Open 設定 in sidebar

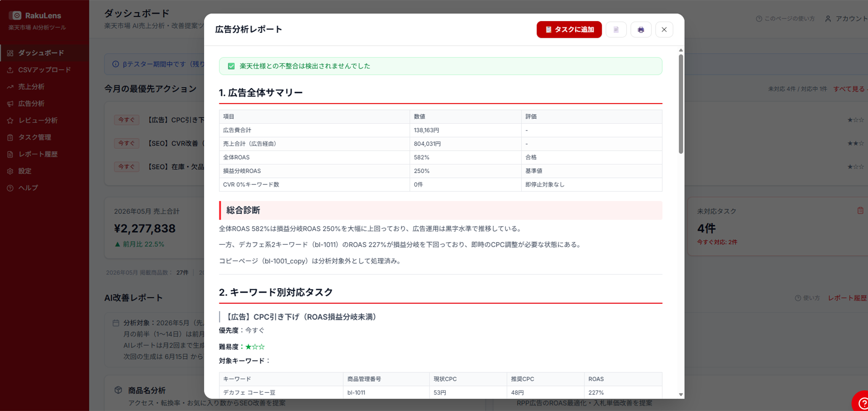[44, 171]
